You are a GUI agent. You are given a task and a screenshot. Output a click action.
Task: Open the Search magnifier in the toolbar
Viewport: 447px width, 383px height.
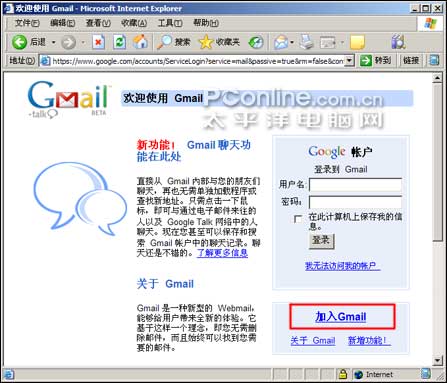pyautogui.click(x=164, y=42)
